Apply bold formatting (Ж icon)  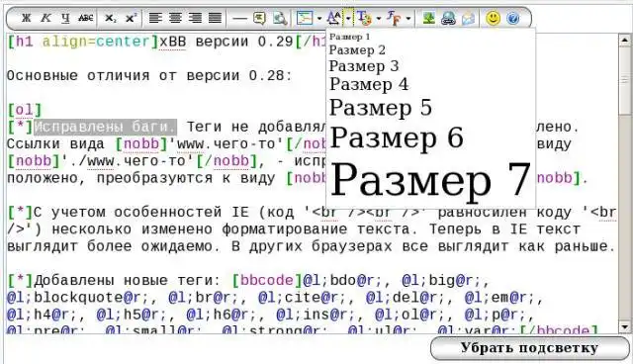point(27,18)
